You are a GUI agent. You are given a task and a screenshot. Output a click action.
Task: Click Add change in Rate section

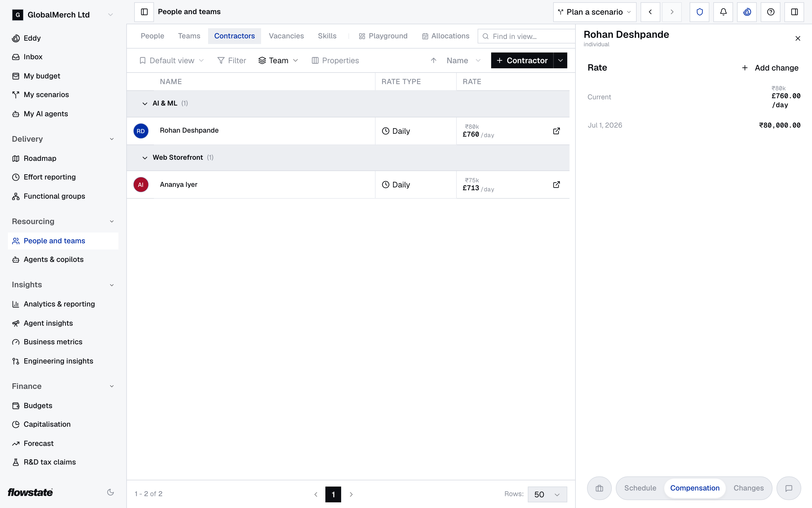point(770,68)
